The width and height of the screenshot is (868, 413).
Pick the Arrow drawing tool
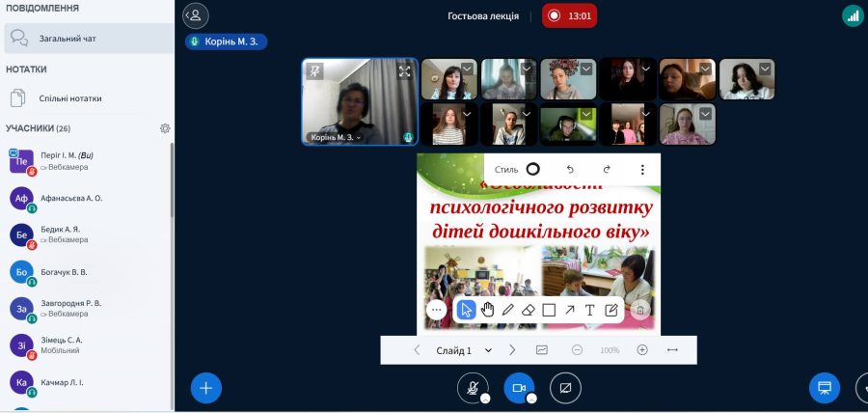[569, 310]
